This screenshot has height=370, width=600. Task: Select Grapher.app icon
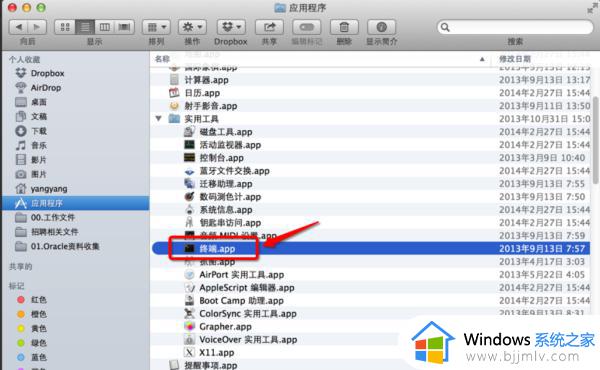pyautogui.click(x=189, y=326)
